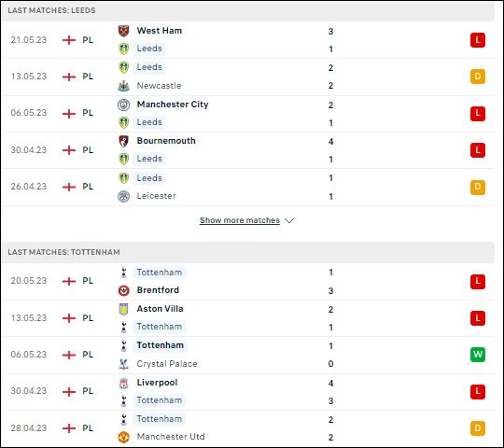
Task: Click the Brentford club crest
Action: (x=124, y=290)
